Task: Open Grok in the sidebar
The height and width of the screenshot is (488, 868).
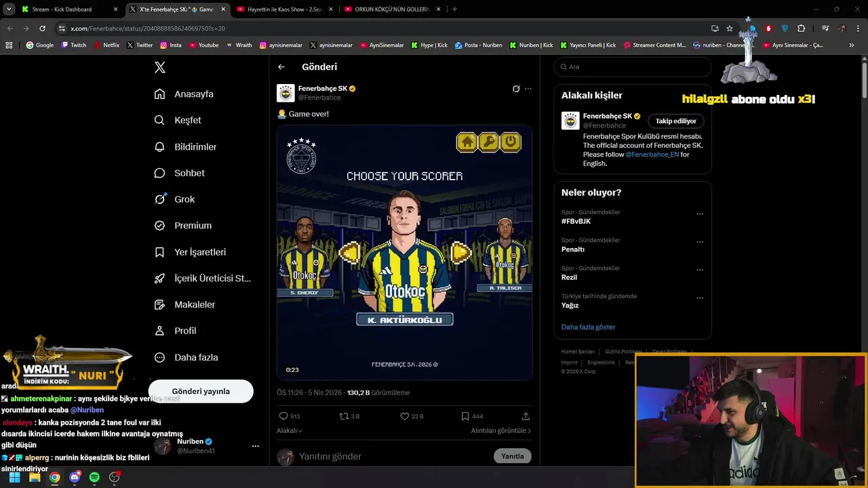Action: [x=174, y=199]
